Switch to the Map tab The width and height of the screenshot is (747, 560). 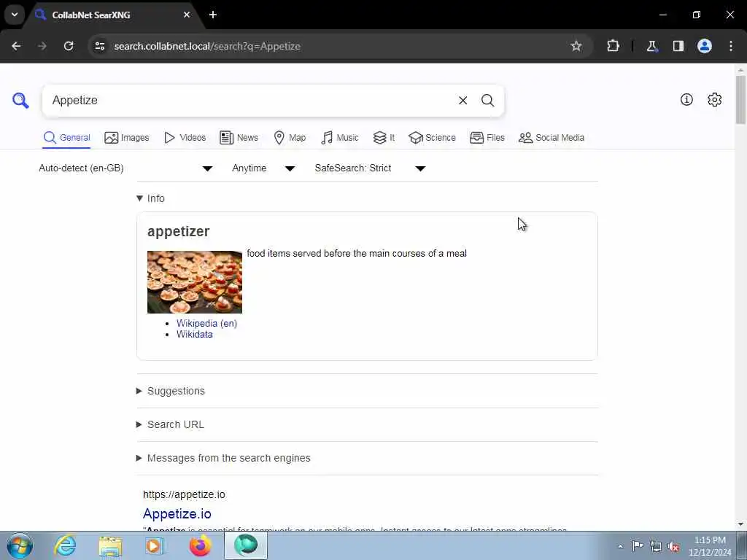(x=290, y=138)
